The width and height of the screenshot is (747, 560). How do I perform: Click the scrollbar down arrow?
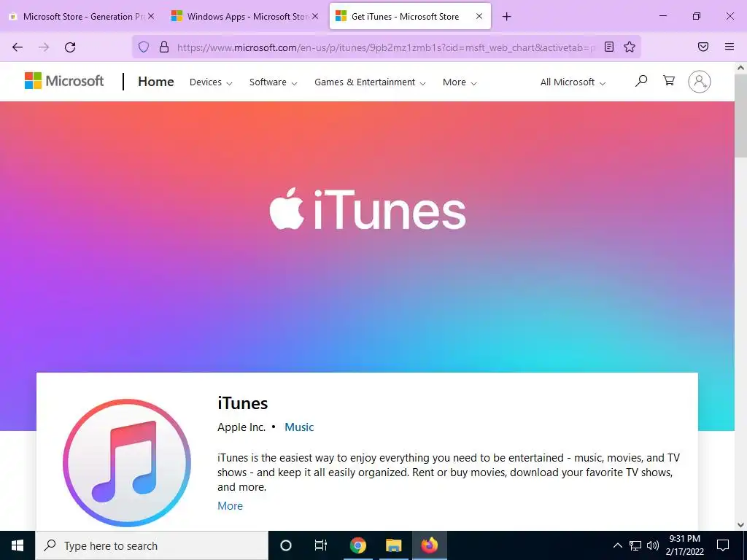click(x=741, y=525)
